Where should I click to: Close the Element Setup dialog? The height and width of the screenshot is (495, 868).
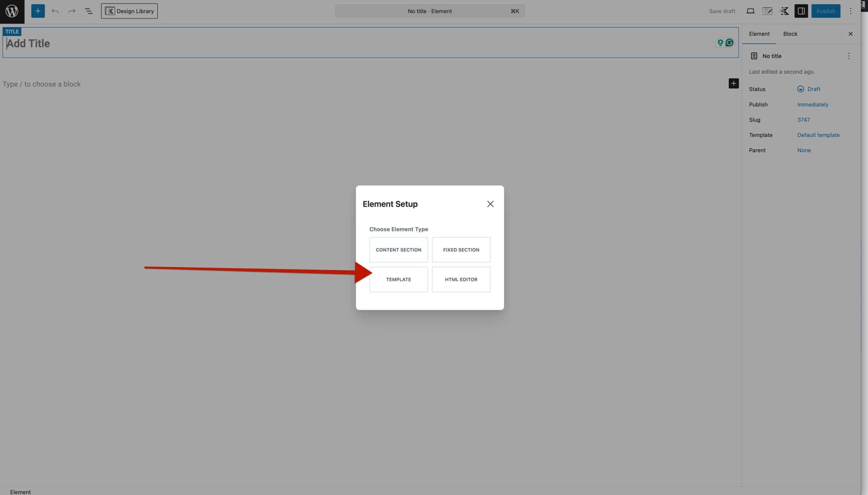coord(490,204)
